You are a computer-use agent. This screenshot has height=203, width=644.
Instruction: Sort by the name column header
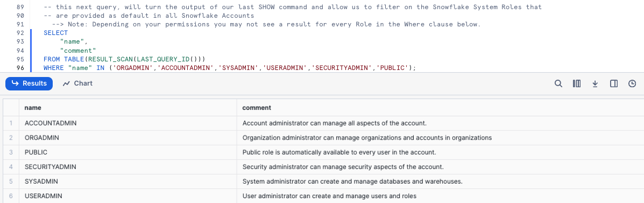128,108
